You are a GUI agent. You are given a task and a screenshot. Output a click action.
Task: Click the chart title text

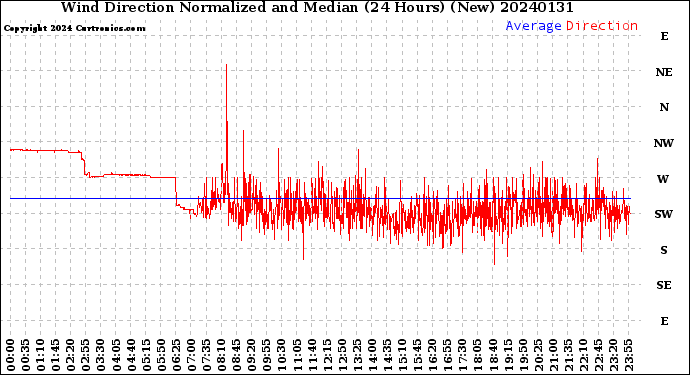point(317,7)
